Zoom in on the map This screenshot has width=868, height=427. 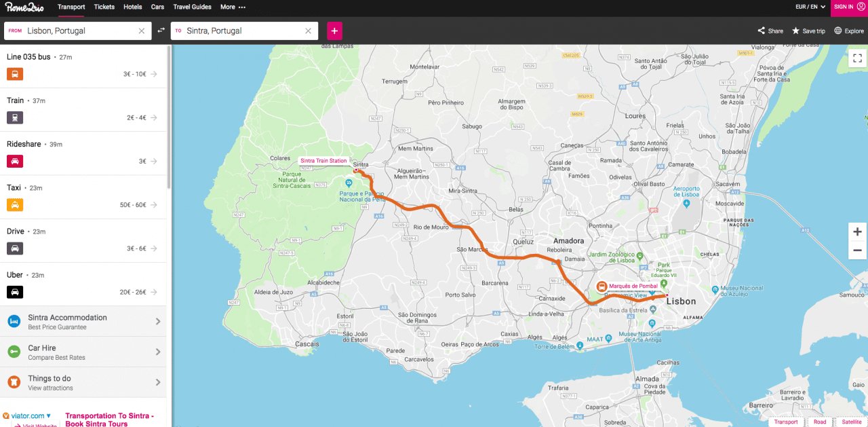click(857, 232)
